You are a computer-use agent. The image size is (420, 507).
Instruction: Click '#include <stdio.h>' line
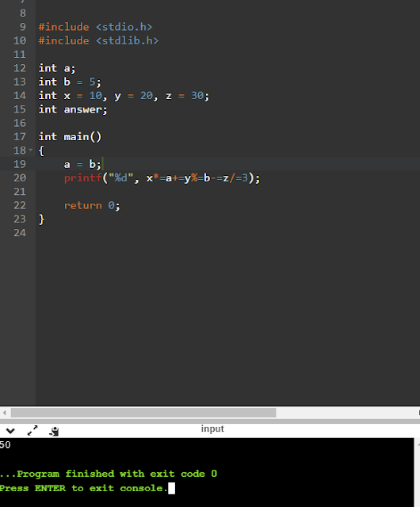[x=95, y=27]
